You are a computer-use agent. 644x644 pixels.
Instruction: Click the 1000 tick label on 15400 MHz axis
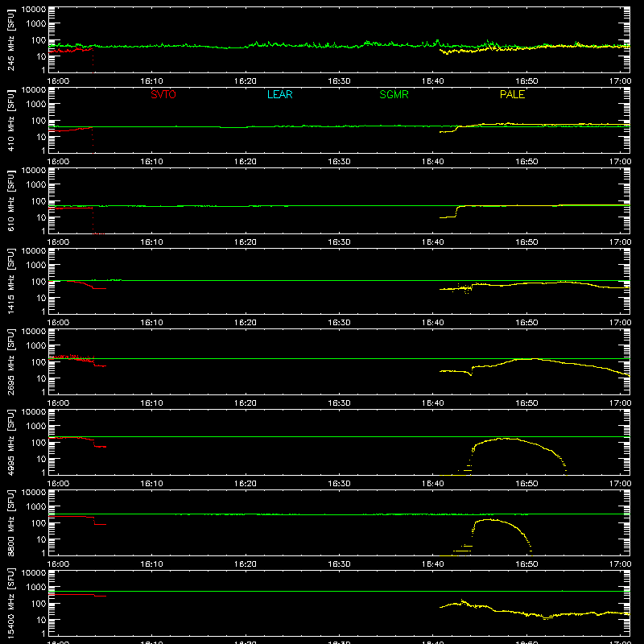[x=36, y=588]
